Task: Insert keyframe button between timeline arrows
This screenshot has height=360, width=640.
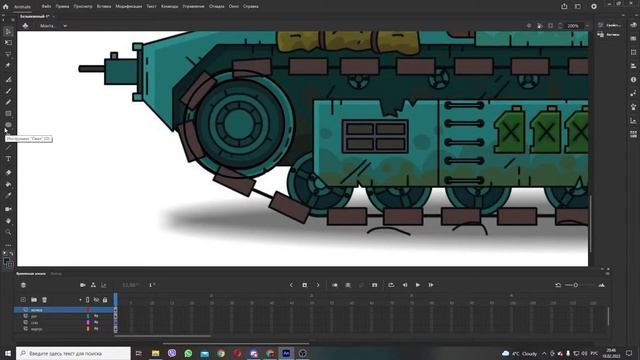Action: [x=304, y=285]
